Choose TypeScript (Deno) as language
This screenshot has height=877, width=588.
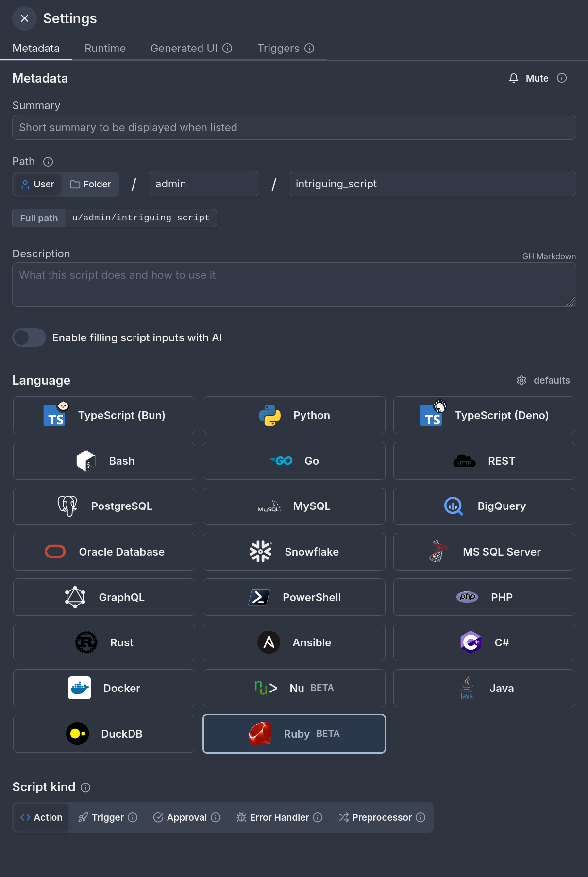[484, 416]
